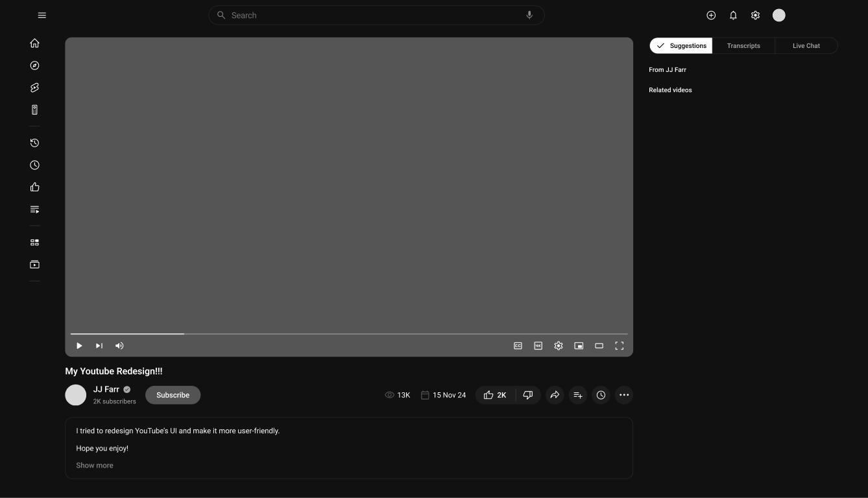Open Explore compass icon in sidebar
The width and height of the screenshot is (868, 498).
[x=35, y=65]
